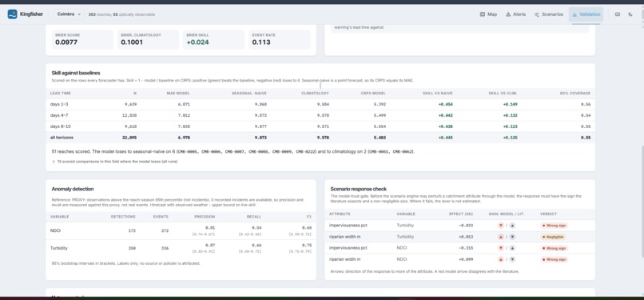This screenshot has height=300, width=644.
Task: Click the grey literature arrow for imperviousness NDCI row
Action: click(x=513, y=248)
